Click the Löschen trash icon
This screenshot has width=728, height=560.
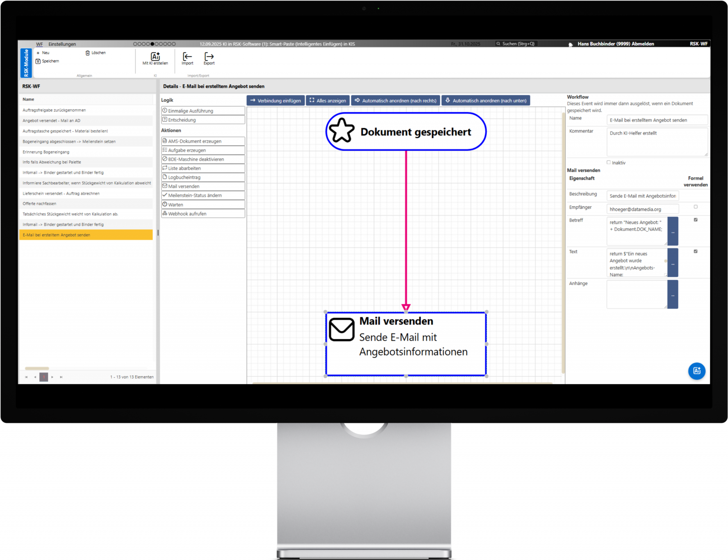point(88,53)
